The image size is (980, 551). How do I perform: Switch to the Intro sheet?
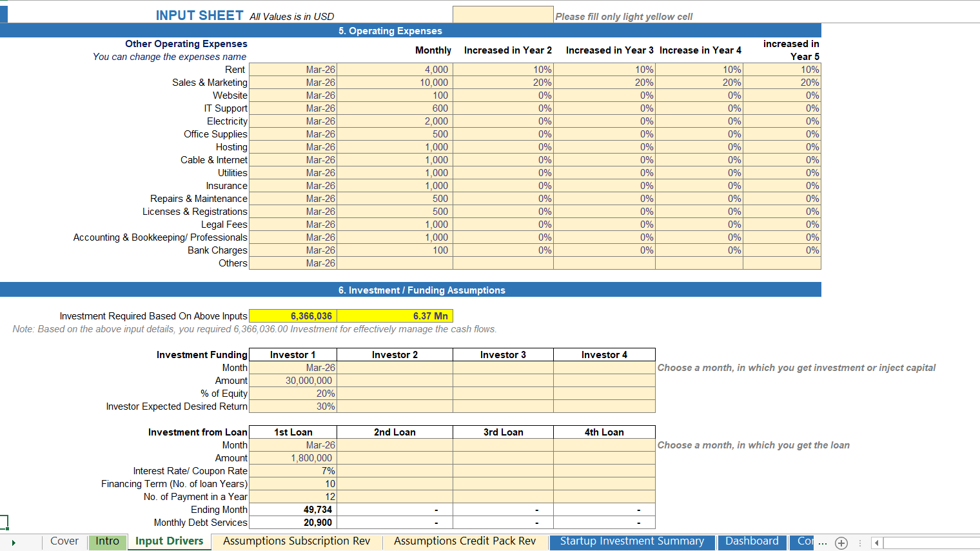click(x=107, y=542)
